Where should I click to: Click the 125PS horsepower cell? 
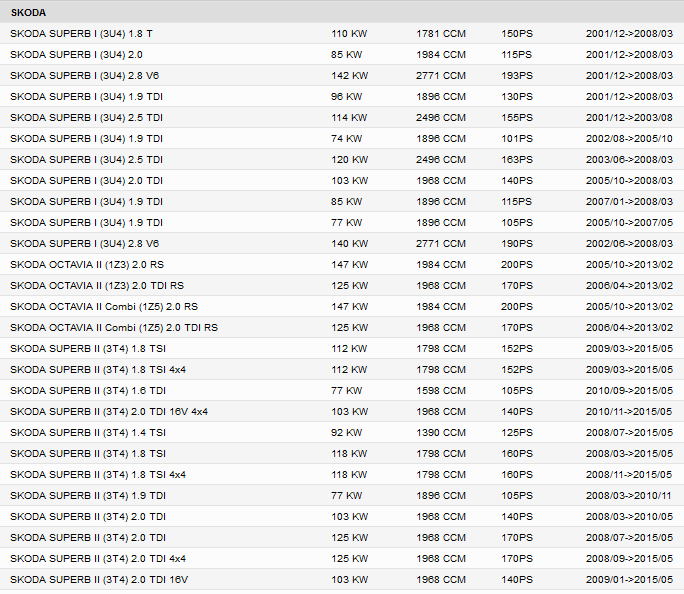click(517, 432)
